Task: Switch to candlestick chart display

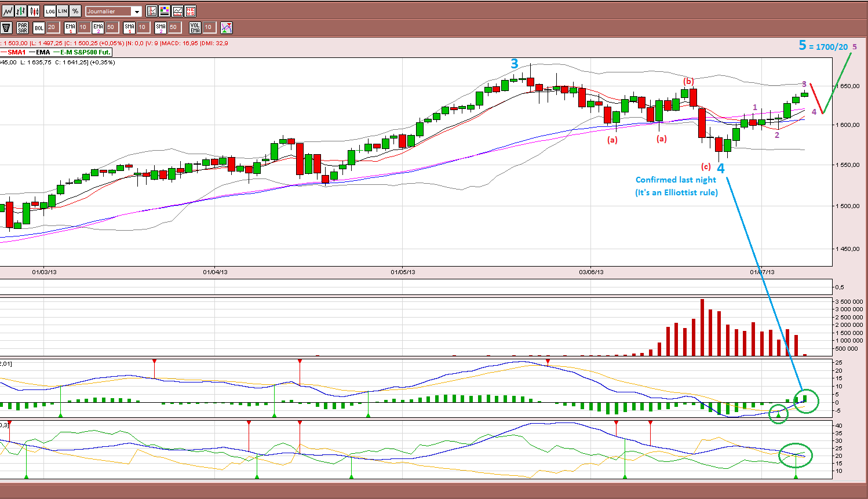Action: point(34,11)
